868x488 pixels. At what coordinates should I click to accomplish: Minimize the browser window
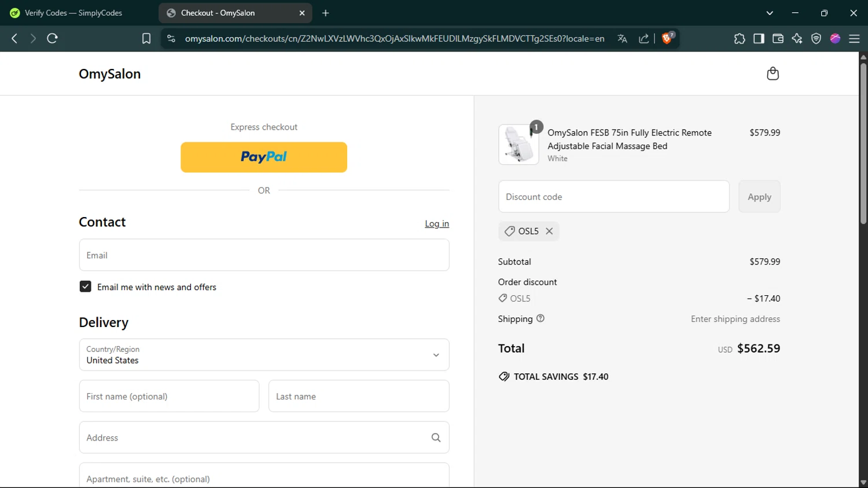795,13
